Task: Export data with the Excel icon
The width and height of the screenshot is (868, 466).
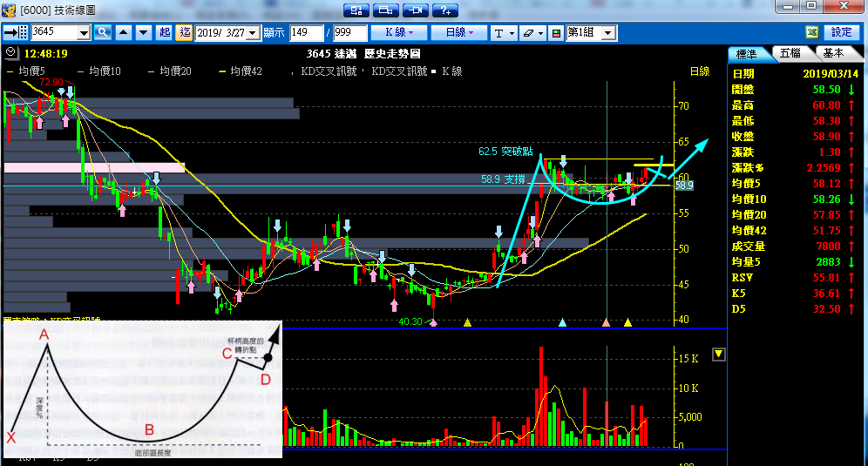Action: coord(812,32)
